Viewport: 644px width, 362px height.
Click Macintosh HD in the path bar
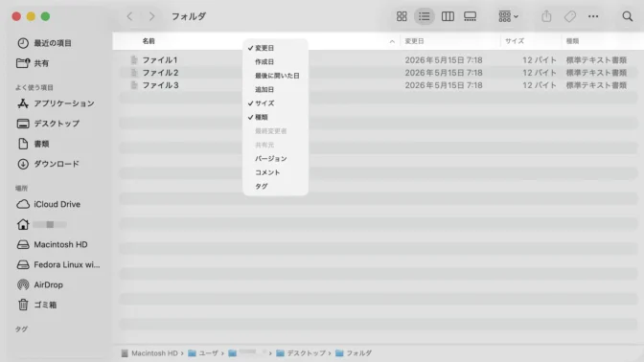coord(149,353)
